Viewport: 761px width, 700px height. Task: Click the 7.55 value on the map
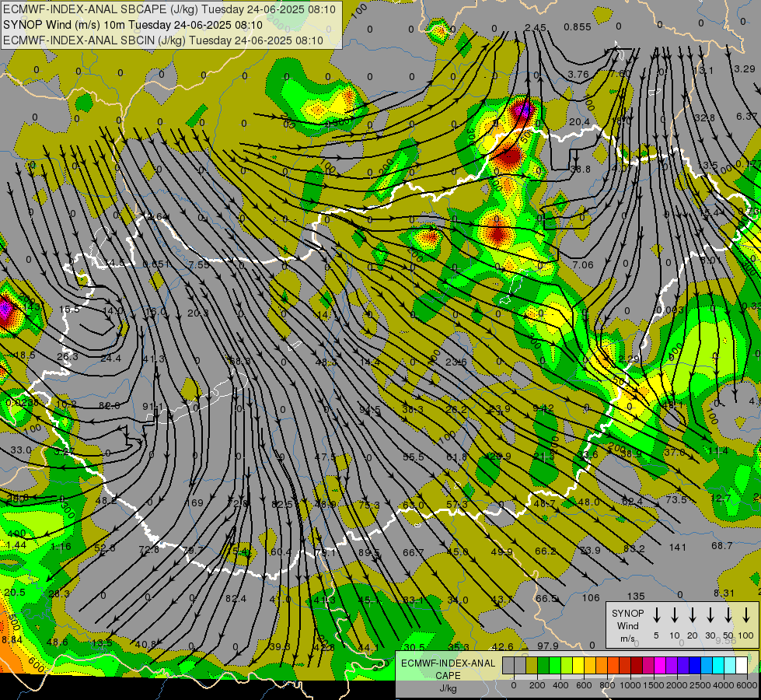coord(199,264)
